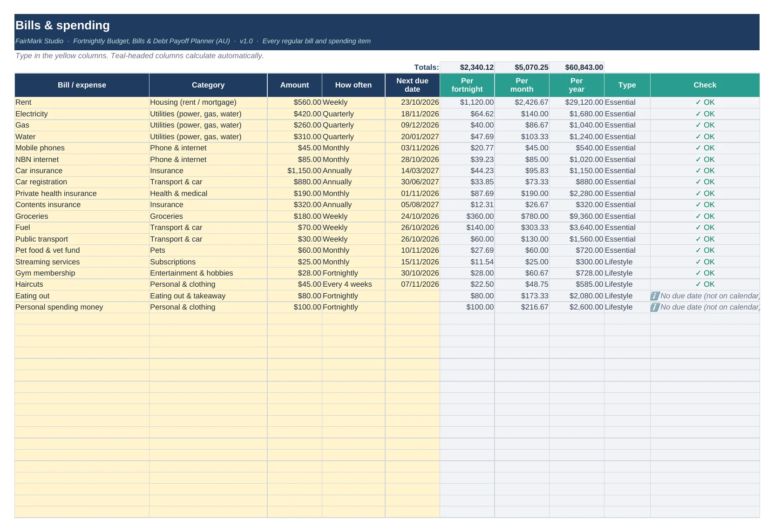Image resolution: width=774 pixels, height=532 pixels.
Task: Click the 'Totals:' label
Action: click(427, 67)
